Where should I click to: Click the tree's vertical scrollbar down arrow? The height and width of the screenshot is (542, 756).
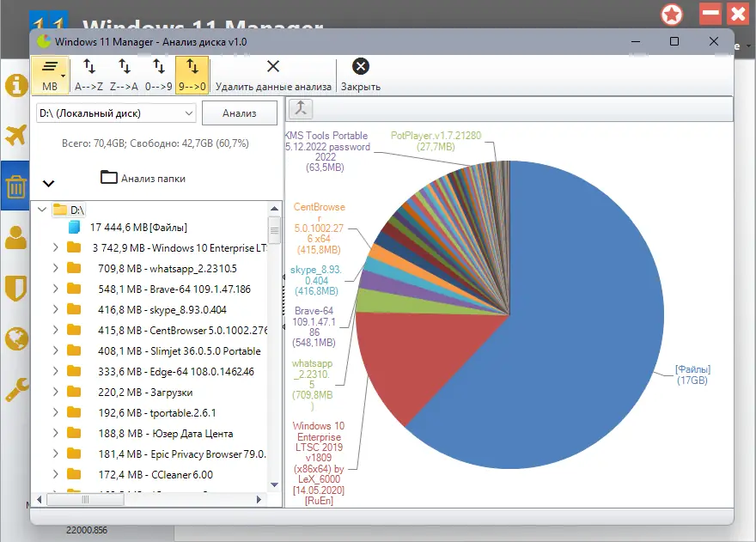pyautogui.click(x=274, y=484)
